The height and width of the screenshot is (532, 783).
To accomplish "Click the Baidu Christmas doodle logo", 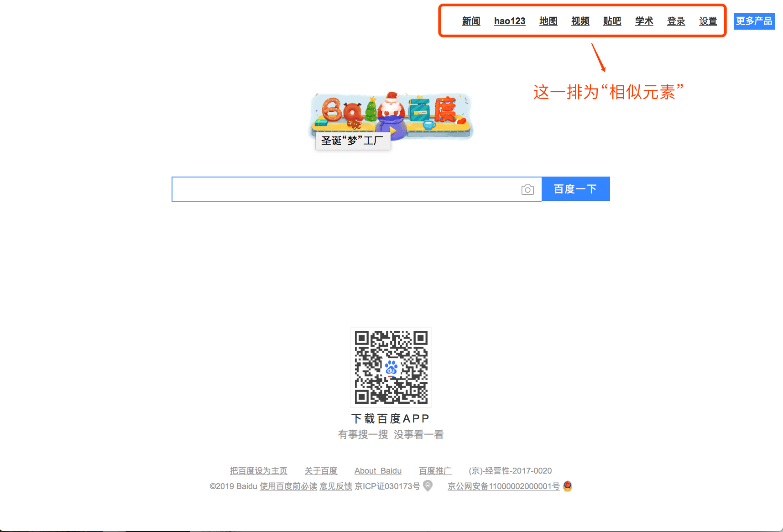I will click(x=391, y=115).
